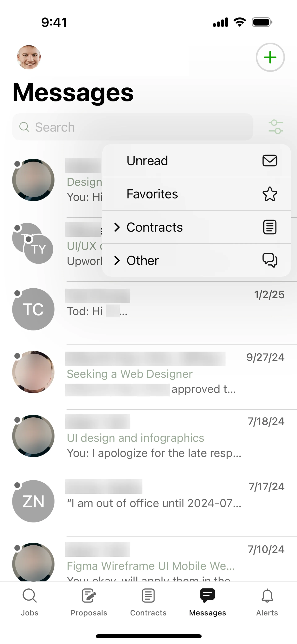This screenshot has width=297, height=644.
Task: Tap the Unread envelope icon
Action: [269, 160]
